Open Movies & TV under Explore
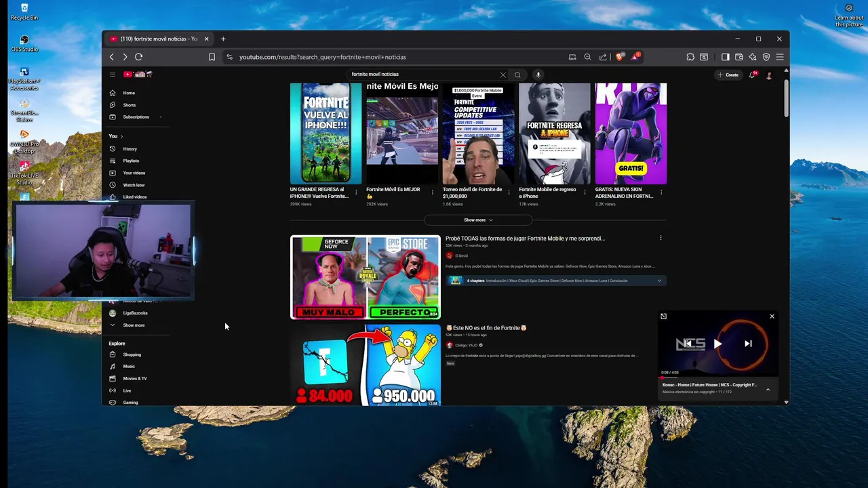The width and height of the screenshot is (868, 488). coord(136,378)
